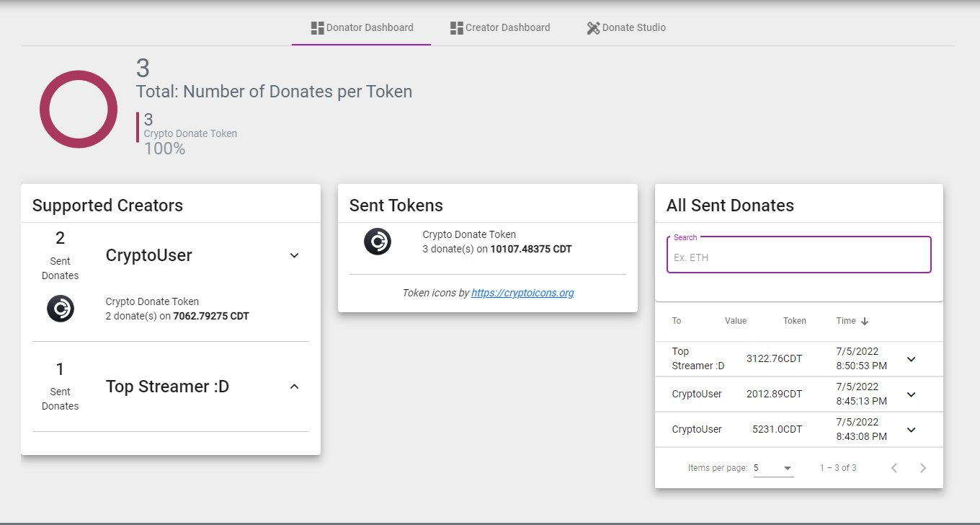Click the Crypto Donate Token icon in Sent Tokens
Viewport: 980px width, 525px height.
[x=378, y=242]
